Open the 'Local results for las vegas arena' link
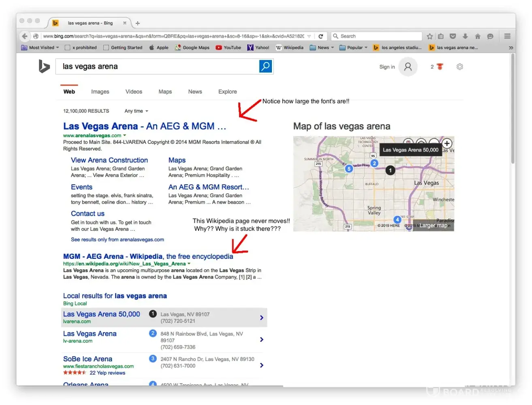The width and height of the screenshot is (532, 405). coord(115,296)
